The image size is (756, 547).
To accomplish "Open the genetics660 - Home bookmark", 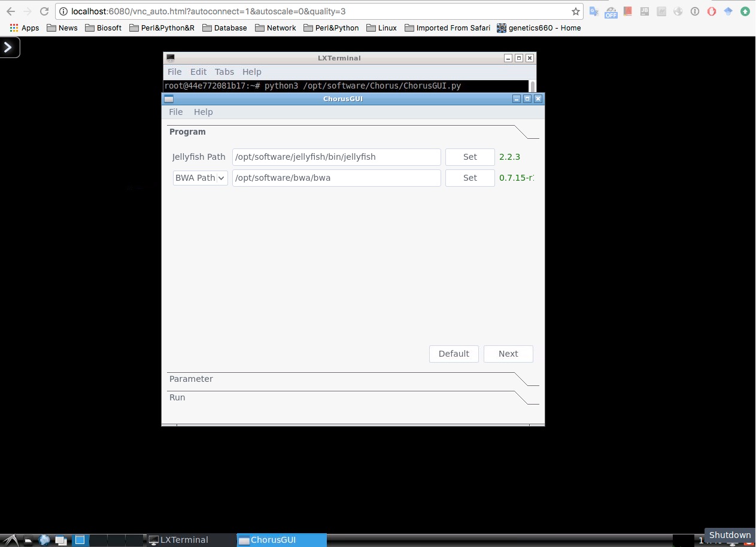I will (539, 28).
